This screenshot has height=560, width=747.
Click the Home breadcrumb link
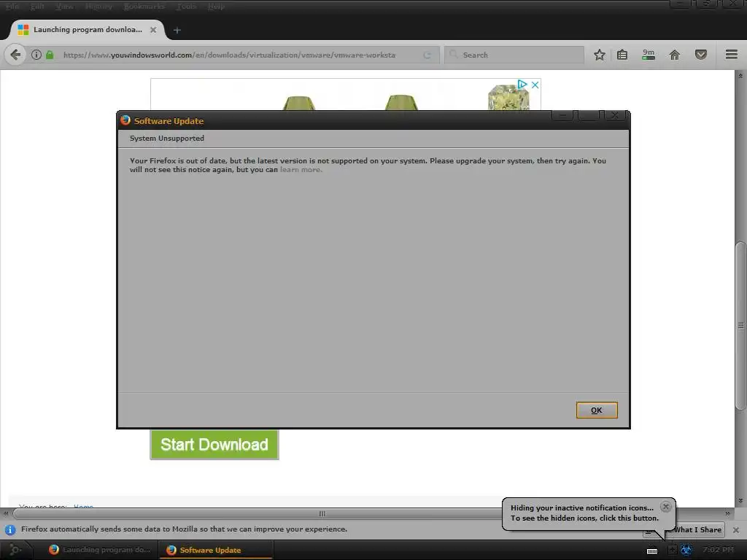83,506
